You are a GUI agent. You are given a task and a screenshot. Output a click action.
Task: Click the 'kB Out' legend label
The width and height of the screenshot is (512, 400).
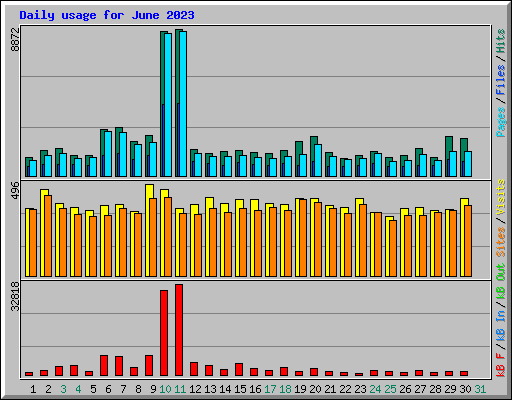500,282
